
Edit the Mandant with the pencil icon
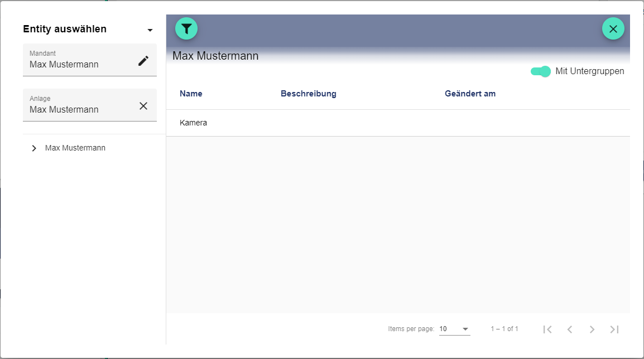pos(143,61)
